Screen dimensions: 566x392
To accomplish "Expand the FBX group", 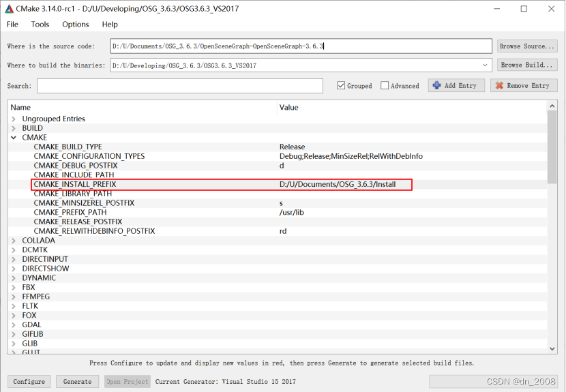I will coord(14,288).
